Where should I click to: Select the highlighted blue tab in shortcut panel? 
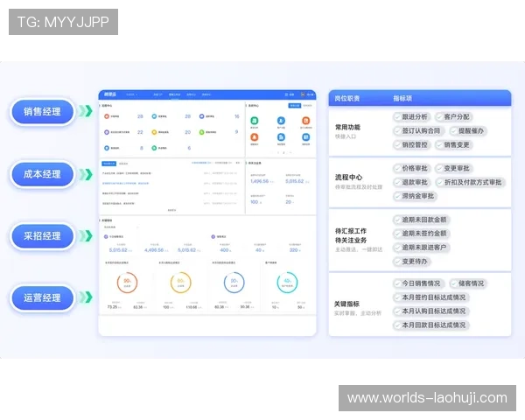[295, 106]
